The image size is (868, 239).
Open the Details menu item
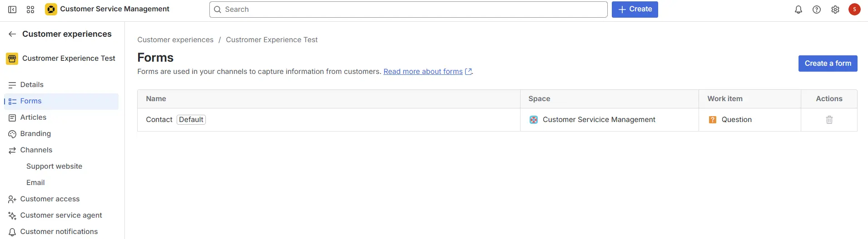[32, 85]
